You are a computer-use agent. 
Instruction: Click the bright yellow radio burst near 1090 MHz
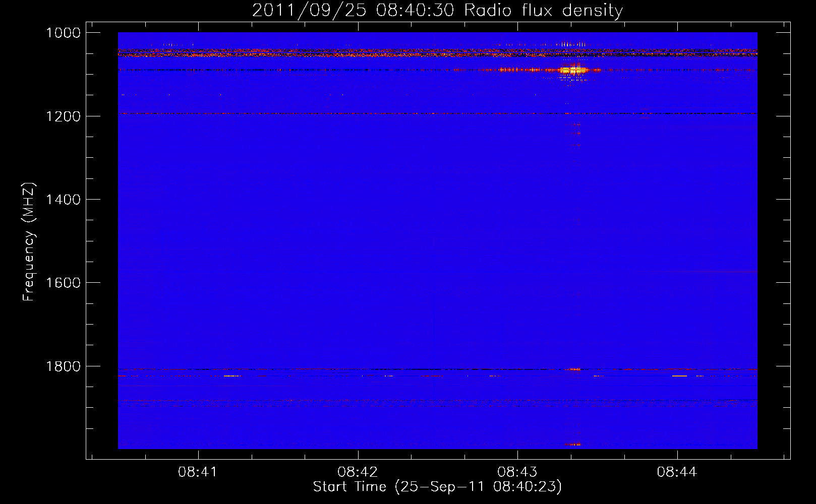[x=573, y=70]
